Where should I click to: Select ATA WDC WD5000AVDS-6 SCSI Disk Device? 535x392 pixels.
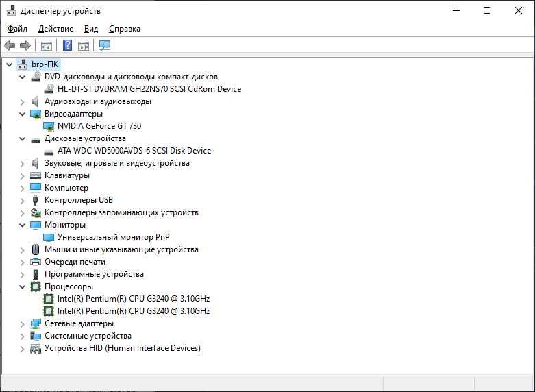click(x=134, y=151)
